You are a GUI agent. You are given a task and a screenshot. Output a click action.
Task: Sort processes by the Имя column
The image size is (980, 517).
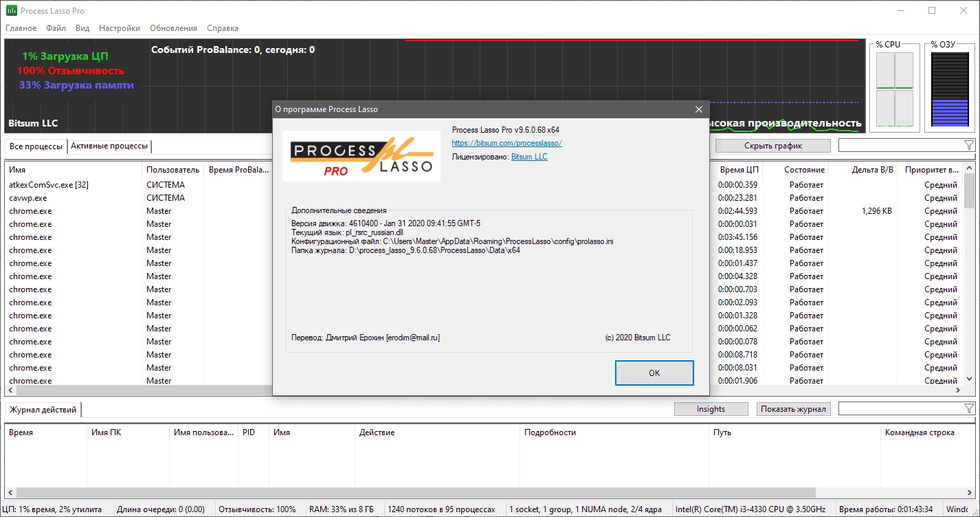coord(74,170)
